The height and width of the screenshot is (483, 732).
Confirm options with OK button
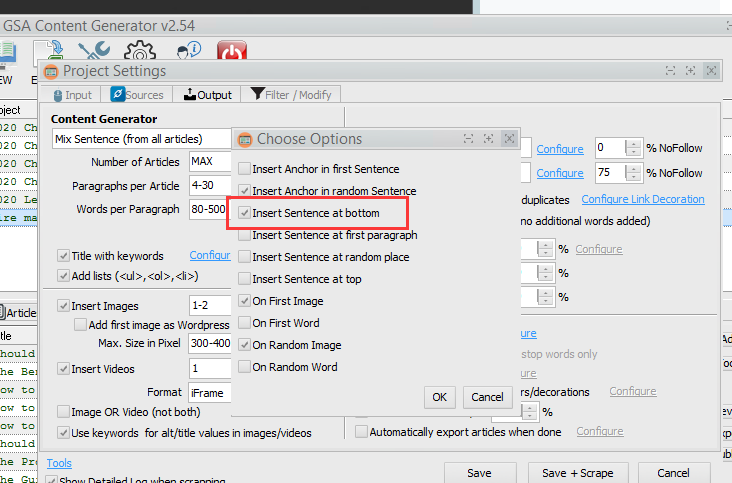[440, 397]
